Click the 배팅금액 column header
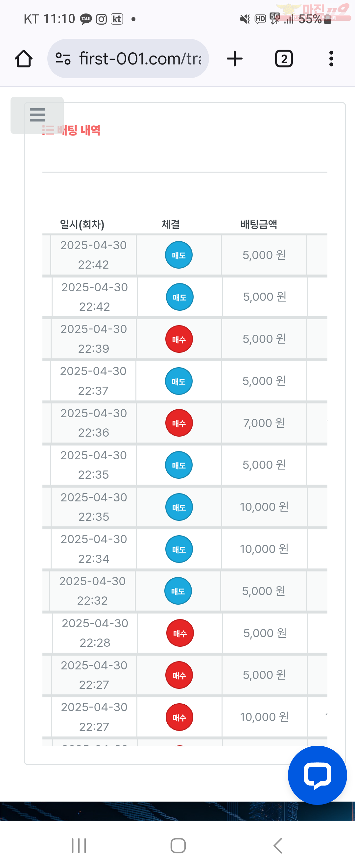Screen dimensions: 355x868 pos(259,225)
